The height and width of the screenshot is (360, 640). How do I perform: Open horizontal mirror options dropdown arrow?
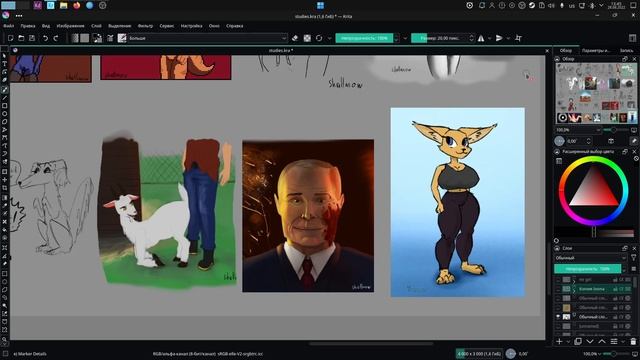pos(489,38)
